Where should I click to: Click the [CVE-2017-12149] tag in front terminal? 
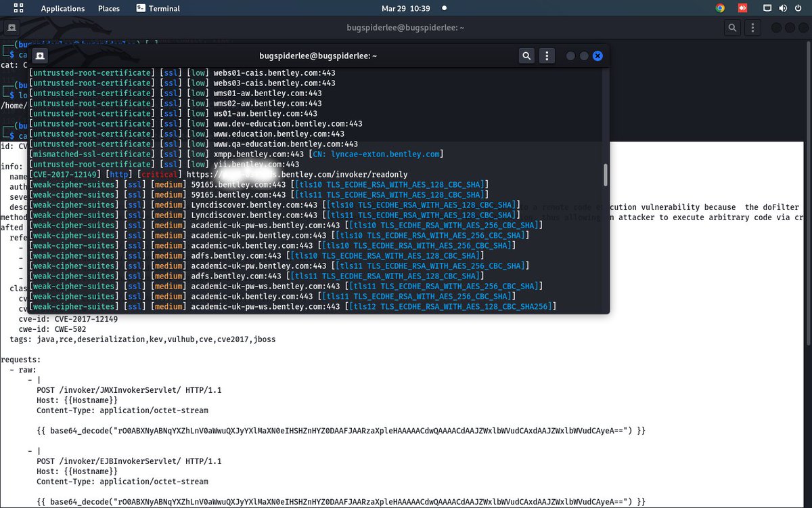point(66,174)
